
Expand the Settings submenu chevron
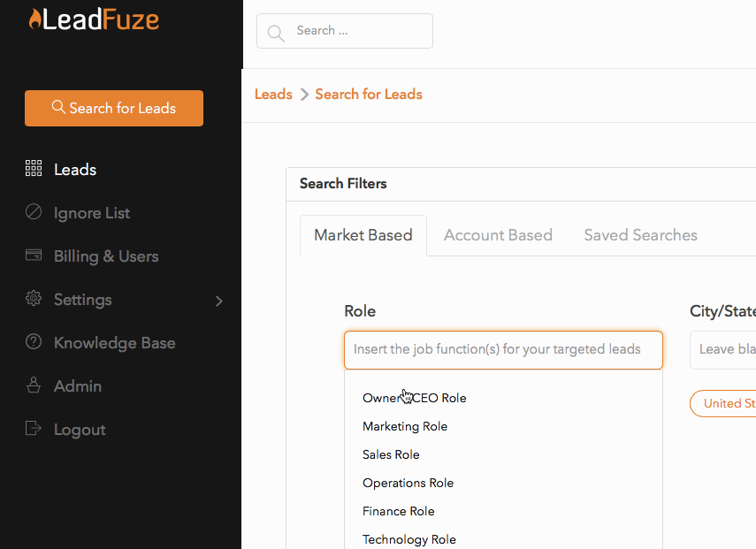pos(219,301)
